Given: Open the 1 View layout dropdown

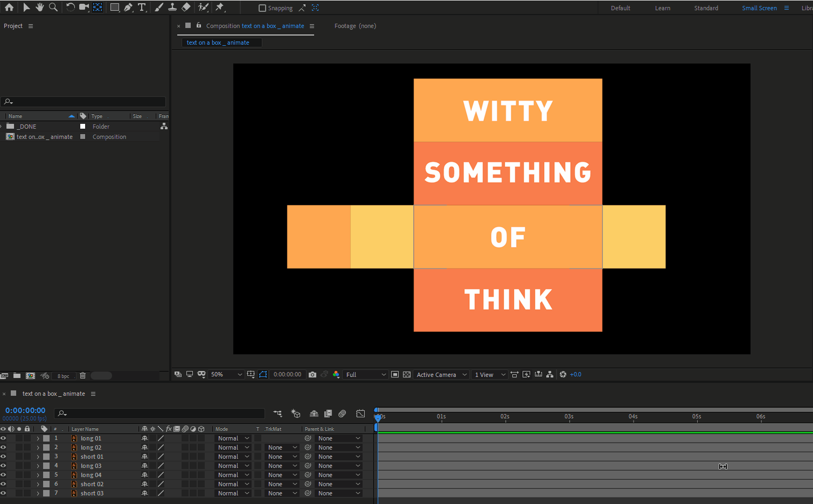Looking at the screenshot, I should (x=490, y=375).
